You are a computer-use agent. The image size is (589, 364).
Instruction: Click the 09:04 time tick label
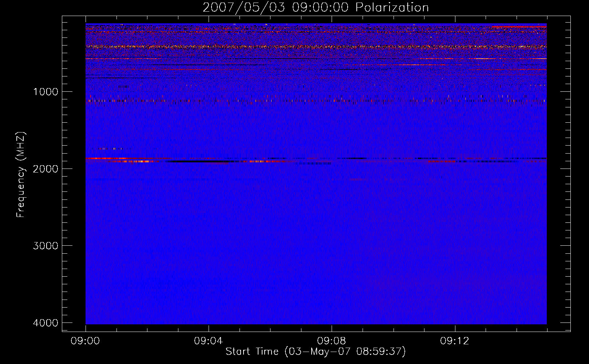(209, 341)
